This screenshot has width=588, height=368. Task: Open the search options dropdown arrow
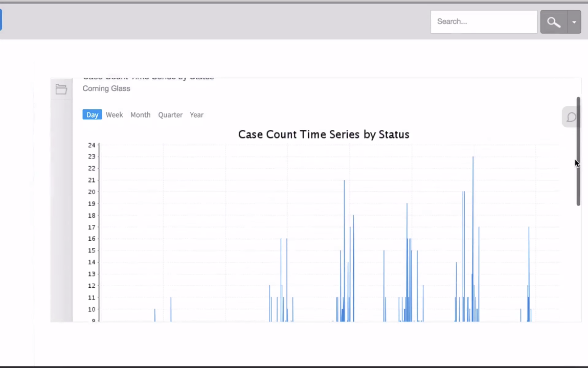[x=574, y=22]
